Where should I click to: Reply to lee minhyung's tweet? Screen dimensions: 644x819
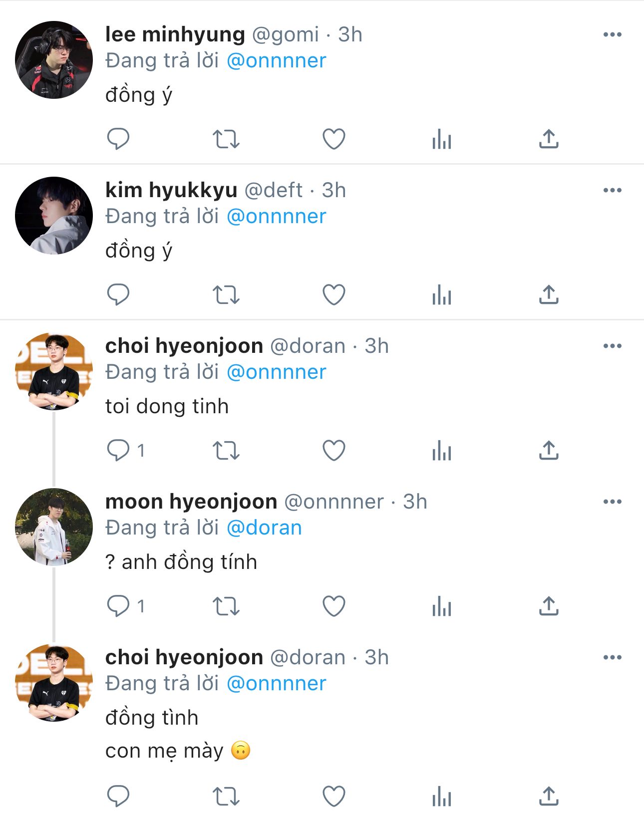click(x=118, y=139)
